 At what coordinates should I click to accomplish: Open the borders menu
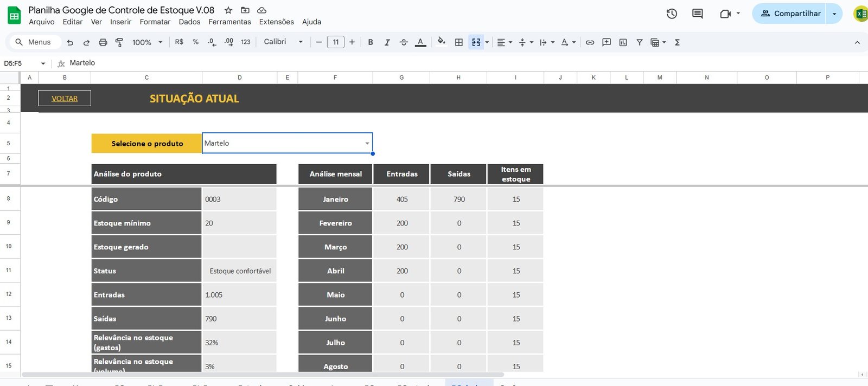459,42
